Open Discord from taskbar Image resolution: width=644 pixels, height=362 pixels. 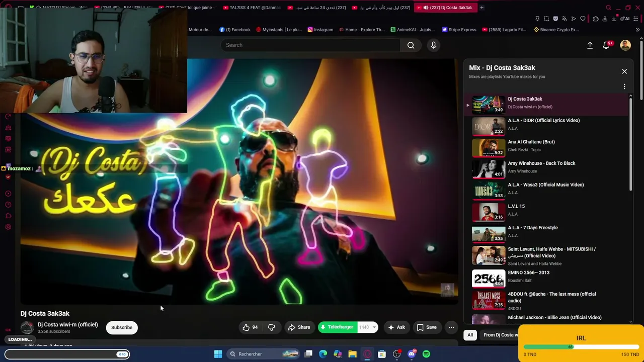coord(412,354)
